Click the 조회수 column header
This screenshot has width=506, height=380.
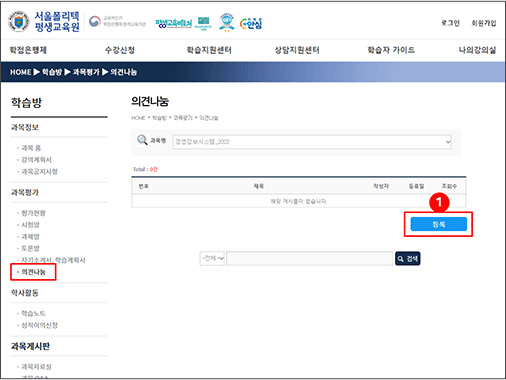click(449, 186)
